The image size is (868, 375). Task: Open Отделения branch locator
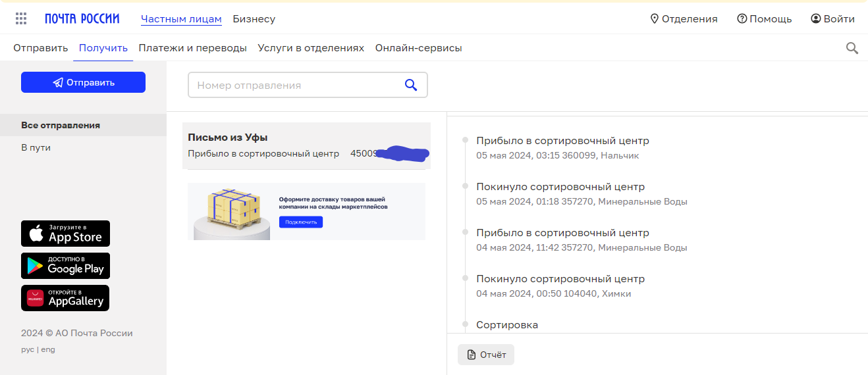click(684, 19)
